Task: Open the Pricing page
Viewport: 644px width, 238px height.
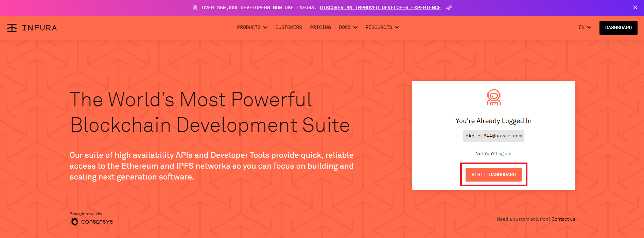Action: tap(320, 27)
